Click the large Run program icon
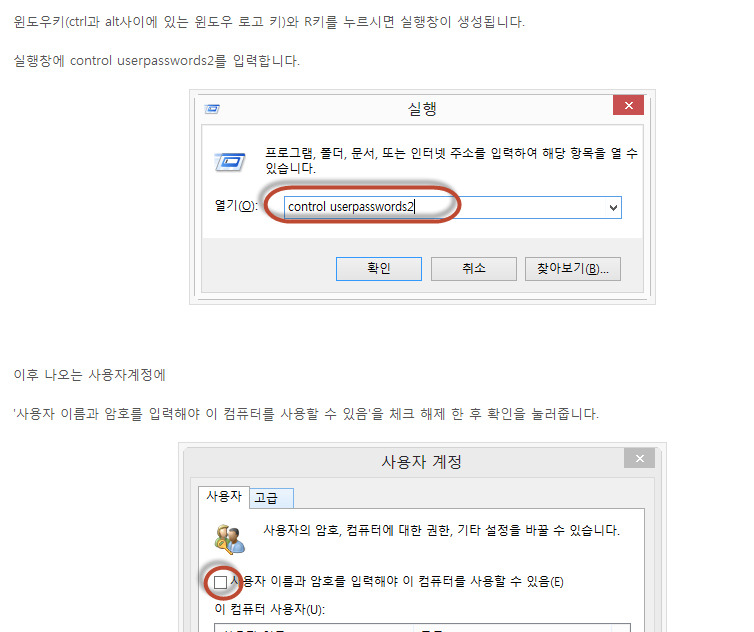 [x=230, y=162]
